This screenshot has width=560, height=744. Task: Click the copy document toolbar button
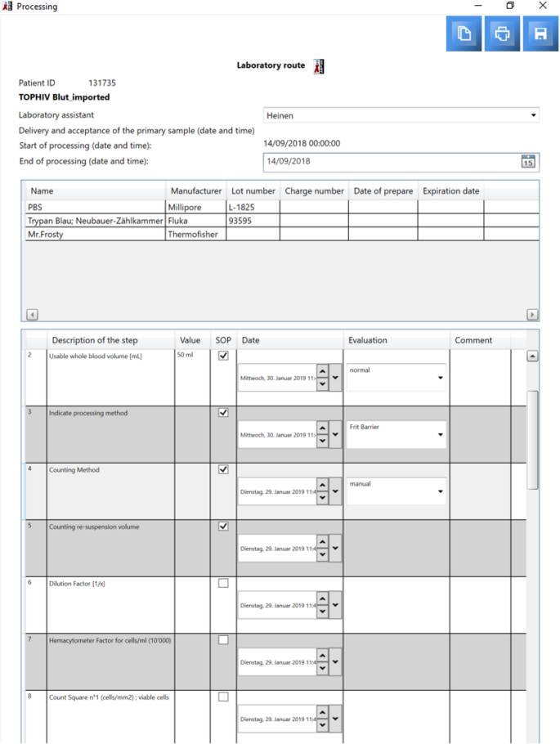pyautogui.click(x=464, y=34)
